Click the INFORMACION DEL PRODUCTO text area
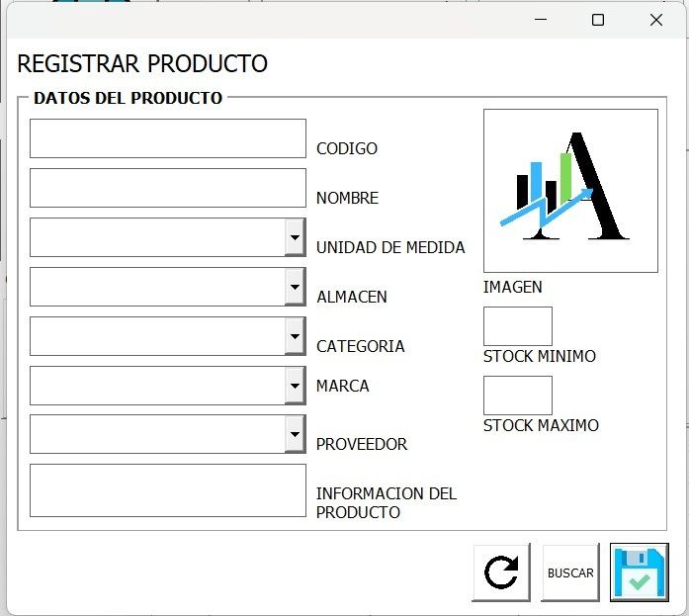The height and width of the screenshot is (616, 689). pyautogui.click(x=168, y=490)
